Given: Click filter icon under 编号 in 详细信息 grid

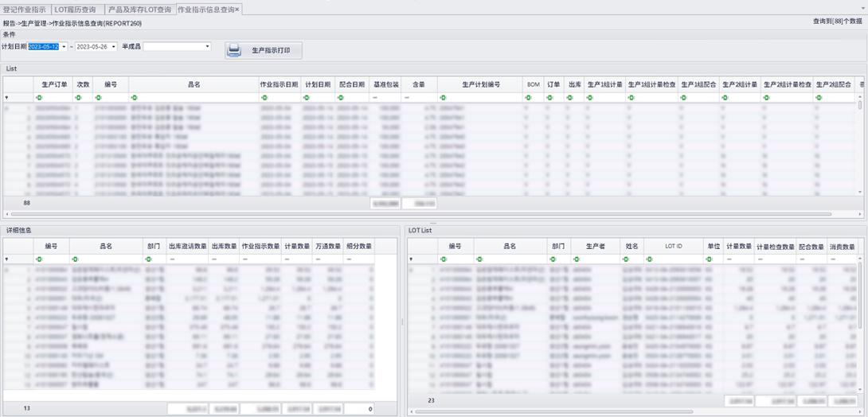Looking at the screenshot, I should tap(37, 259).
